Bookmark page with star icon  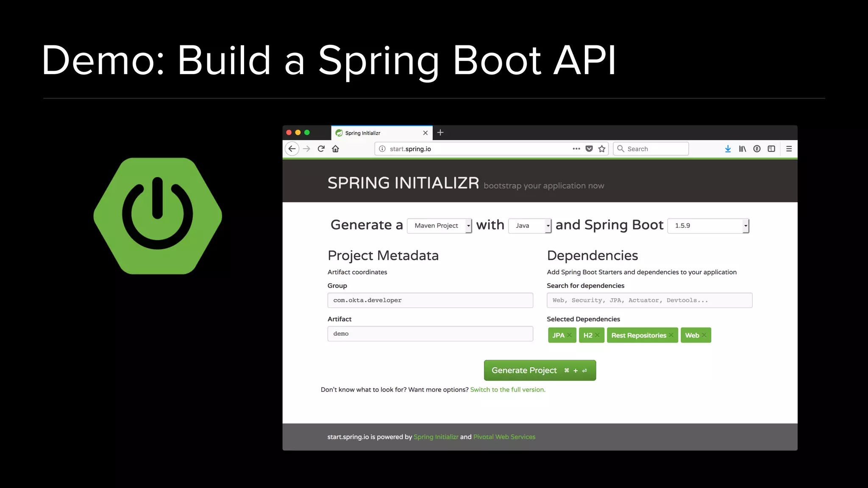coord(602,149)
